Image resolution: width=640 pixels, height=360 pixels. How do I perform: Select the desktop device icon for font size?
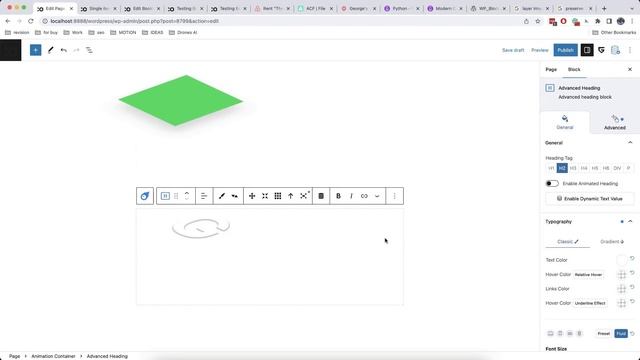[550, 333]
